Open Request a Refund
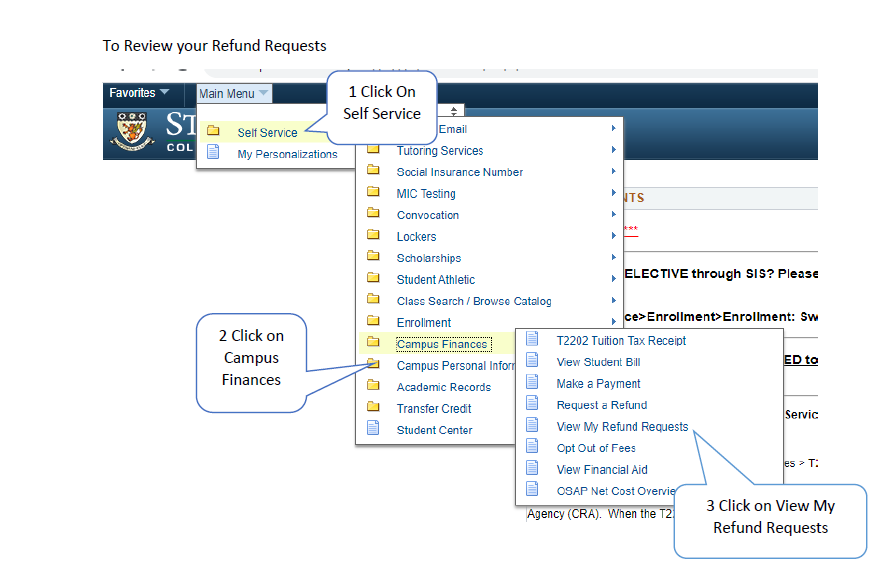 (601, 405)
